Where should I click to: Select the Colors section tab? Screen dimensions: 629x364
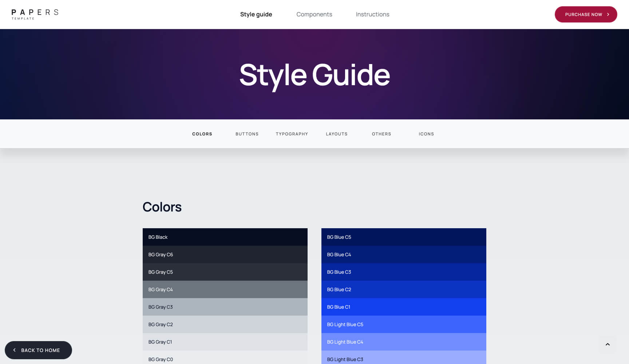click(202, 134)
